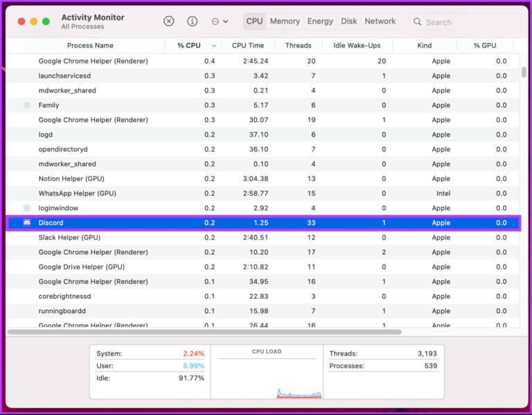Click the Processes total 539

(x=431, y=366)
